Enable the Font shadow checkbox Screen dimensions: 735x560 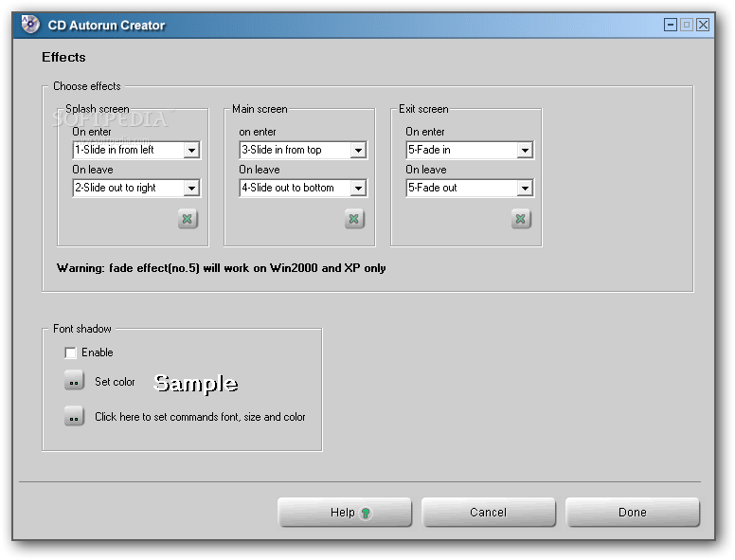[70, 352]
